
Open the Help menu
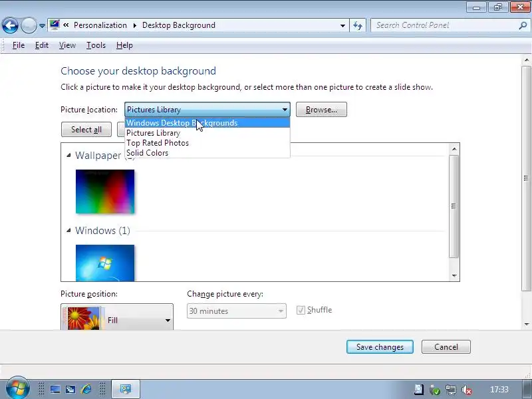124,45
